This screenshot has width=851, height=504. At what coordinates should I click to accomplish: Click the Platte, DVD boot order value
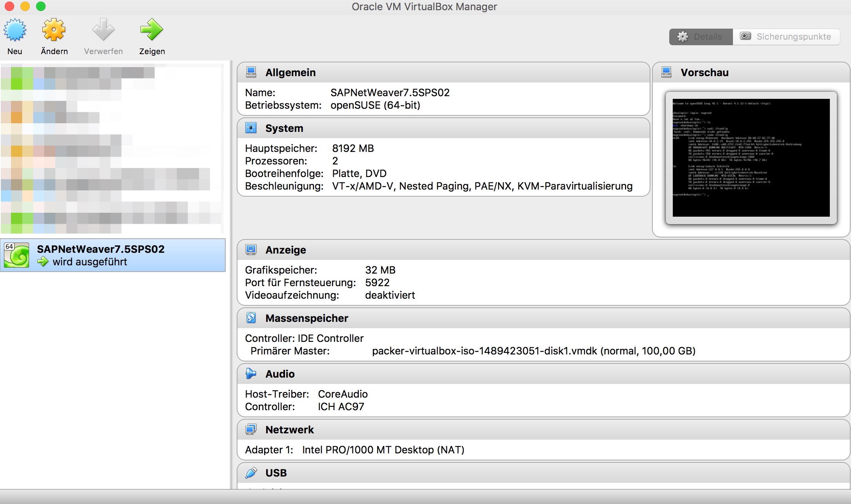click(x=359, y=173)
